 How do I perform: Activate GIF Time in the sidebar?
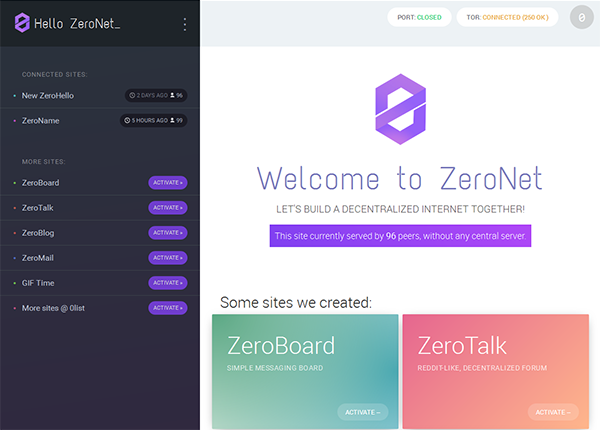(x=168, y=283)
